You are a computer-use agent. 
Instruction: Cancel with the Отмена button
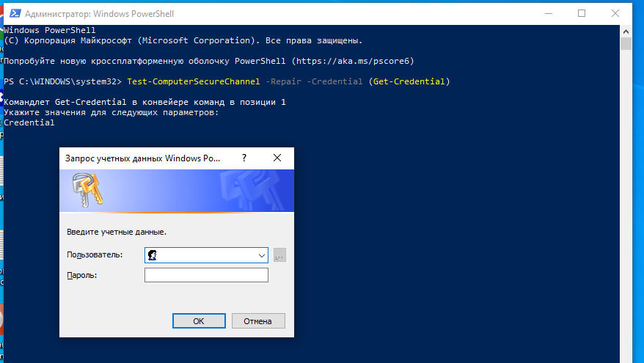[258, 321]
